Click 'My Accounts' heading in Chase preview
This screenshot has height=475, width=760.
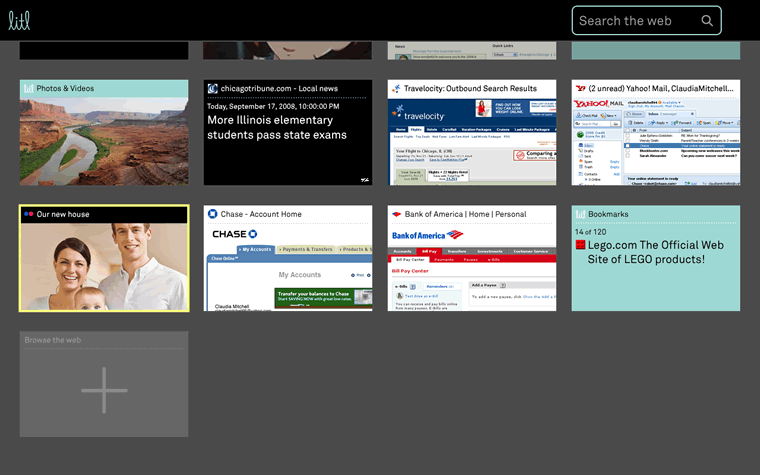click(x=300, y=275)
